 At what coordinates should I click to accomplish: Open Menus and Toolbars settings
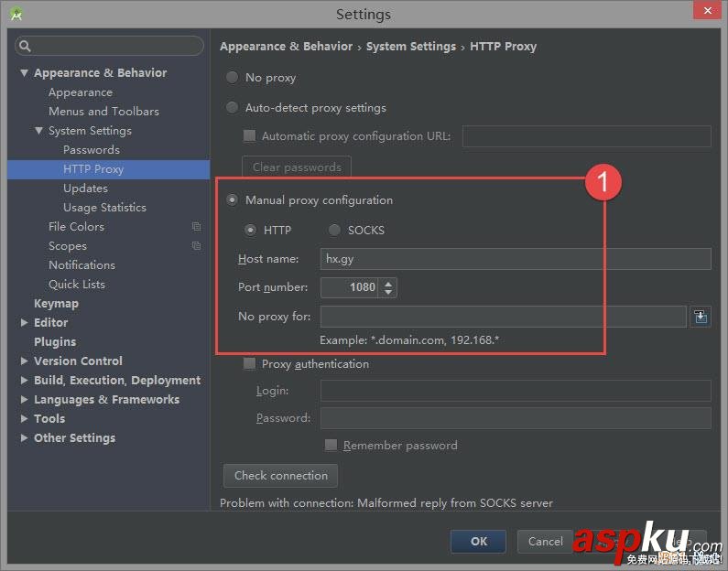tap(103, 112)
